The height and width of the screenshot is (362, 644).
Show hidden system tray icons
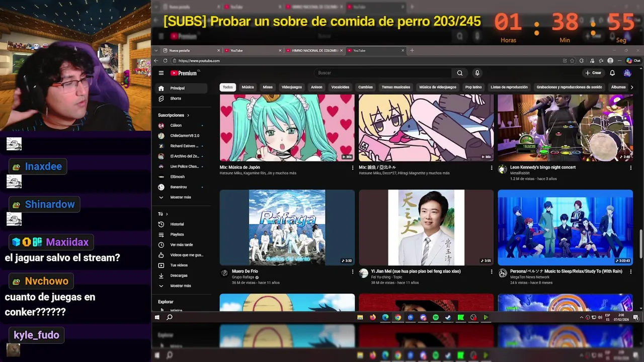[582, 317]
